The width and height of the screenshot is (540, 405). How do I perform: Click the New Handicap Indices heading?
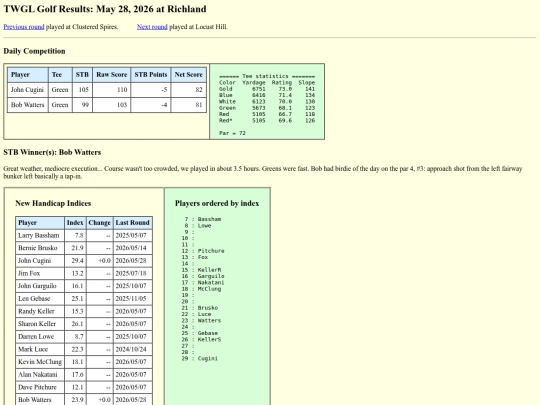coord(53,203)
